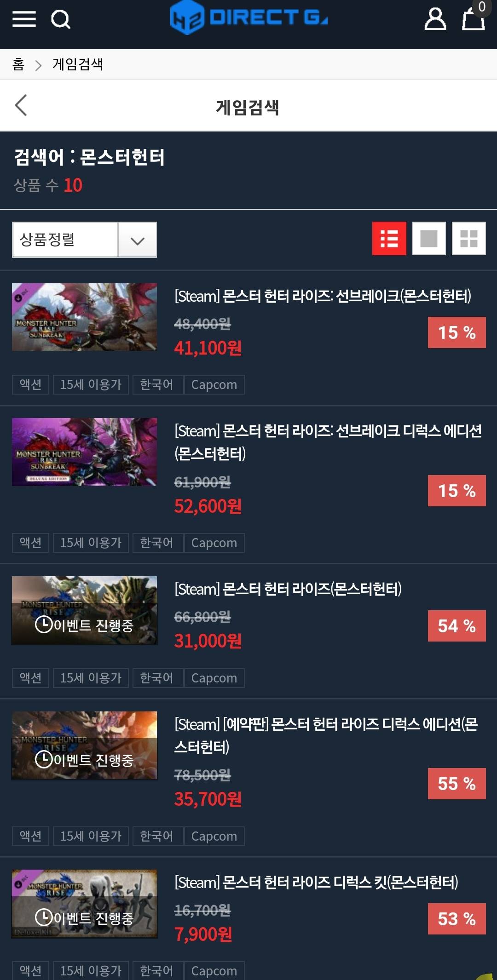Switch to list view layout
This screenshot has height=980, width=497.
pos(389,238)
